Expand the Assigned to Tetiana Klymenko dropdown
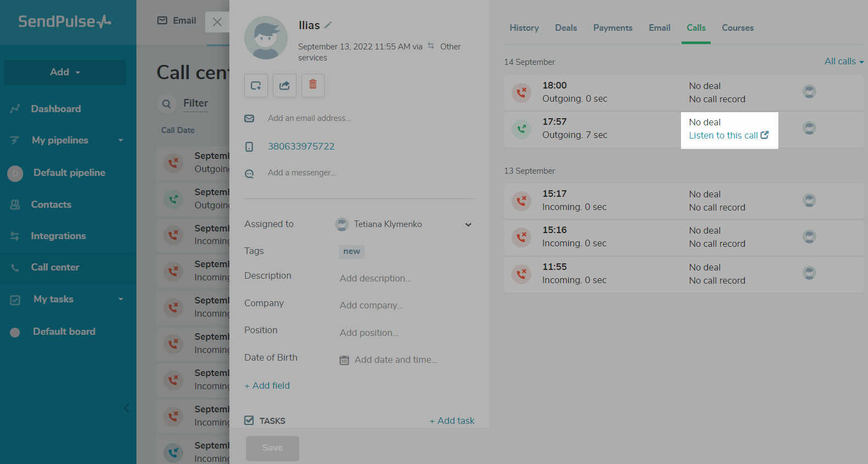 coord(468,224)
